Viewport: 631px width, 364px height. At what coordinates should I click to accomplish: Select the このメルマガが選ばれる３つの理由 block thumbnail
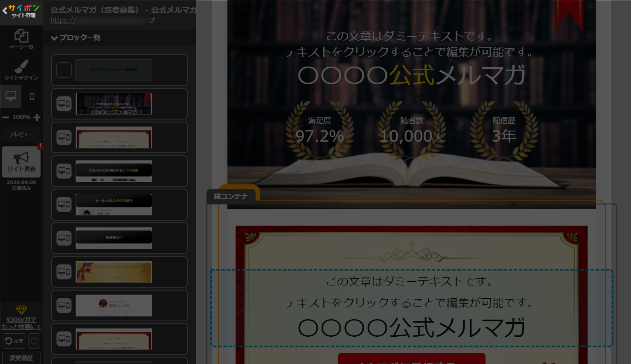(x=114, y=171)
